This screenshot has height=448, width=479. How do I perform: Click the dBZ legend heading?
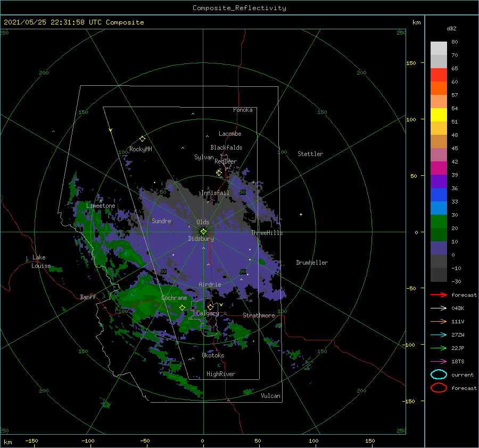pyautogui.click(x=451, y=28)
